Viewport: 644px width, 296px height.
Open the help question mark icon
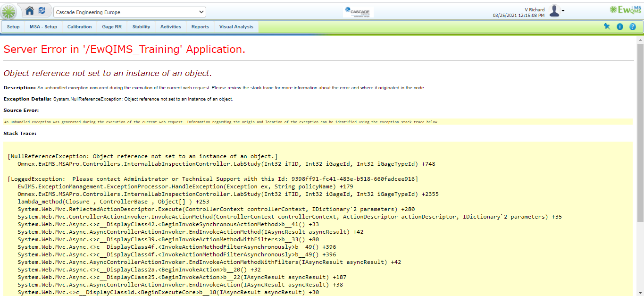(633, 27)
